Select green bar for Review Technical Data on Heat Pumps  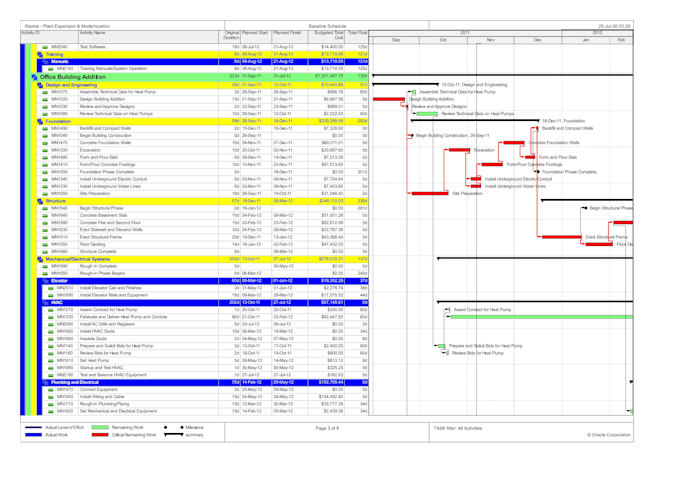pos(427,114)
